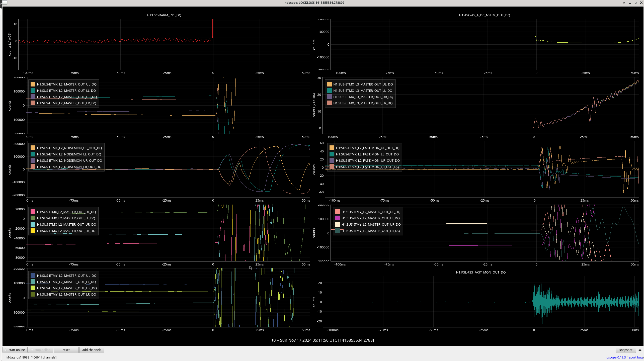Click the ETMY_L2_MASTER_OUT_UR_DQ lime legend swatch
644x361 pixels.
[33, 288]
